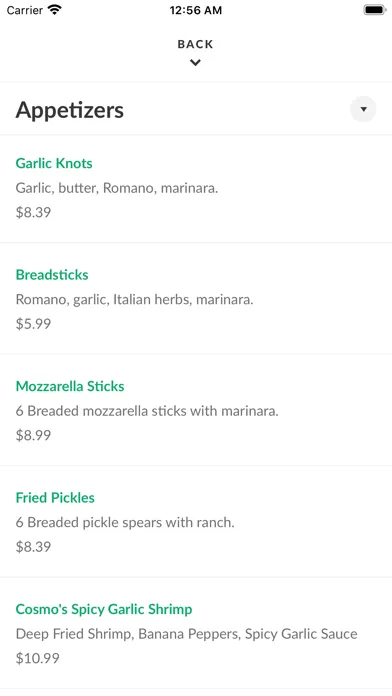Tap the Breadsticks $5.99 price
The height and width of the screenshot is (696, 392).
point(33,324)
